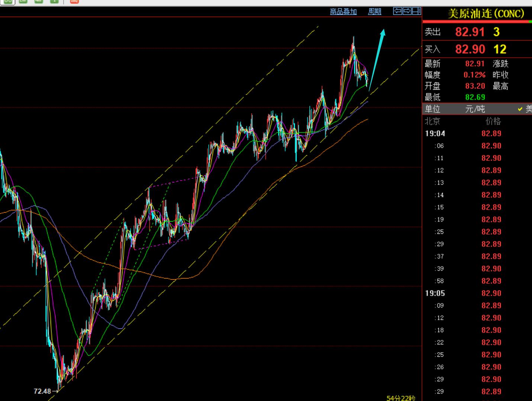Select the :13 tick row

coord(477,182)
